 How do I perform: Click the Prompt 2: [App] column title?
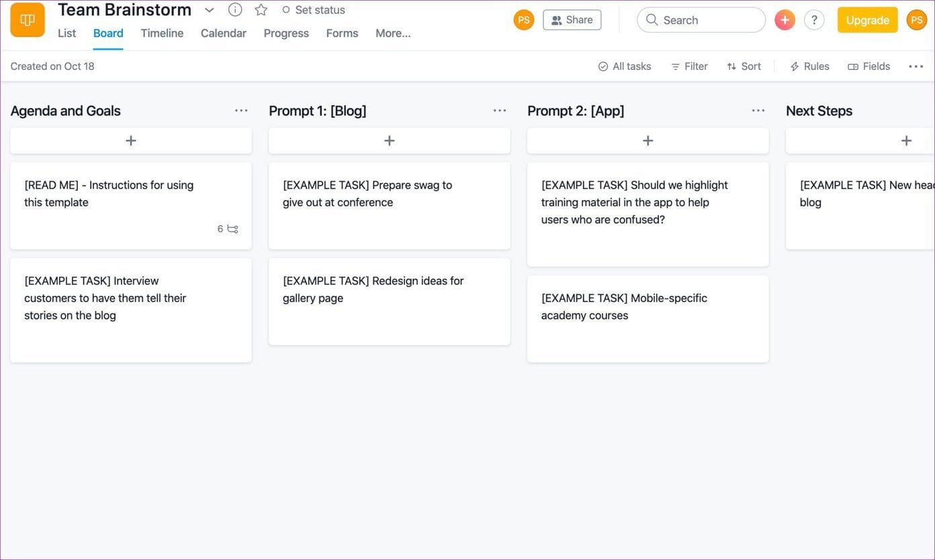[x=576, y=111]
